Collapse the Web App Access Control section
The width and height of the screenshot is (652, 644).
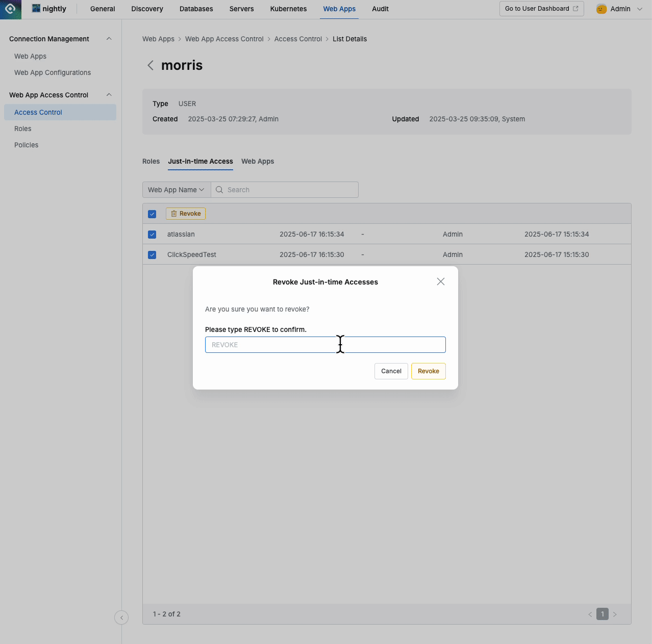[x=109, y=95]
